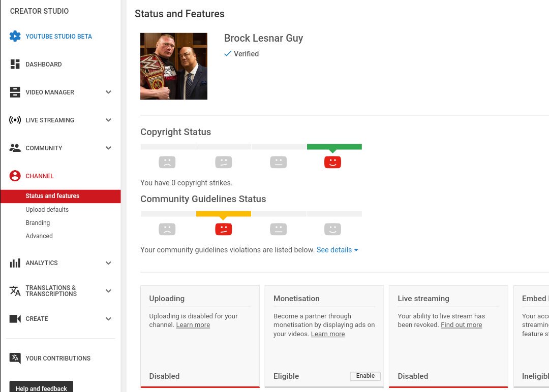Click the Creator Studio heading
The image size is (549, 392).
pos(39,11)
